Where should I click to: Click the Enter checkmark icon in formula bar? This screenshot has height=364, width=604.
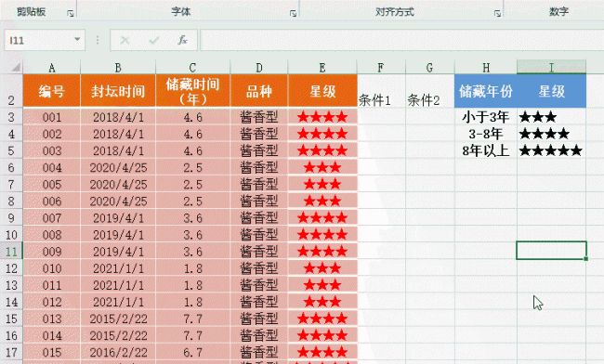point(153,40)
